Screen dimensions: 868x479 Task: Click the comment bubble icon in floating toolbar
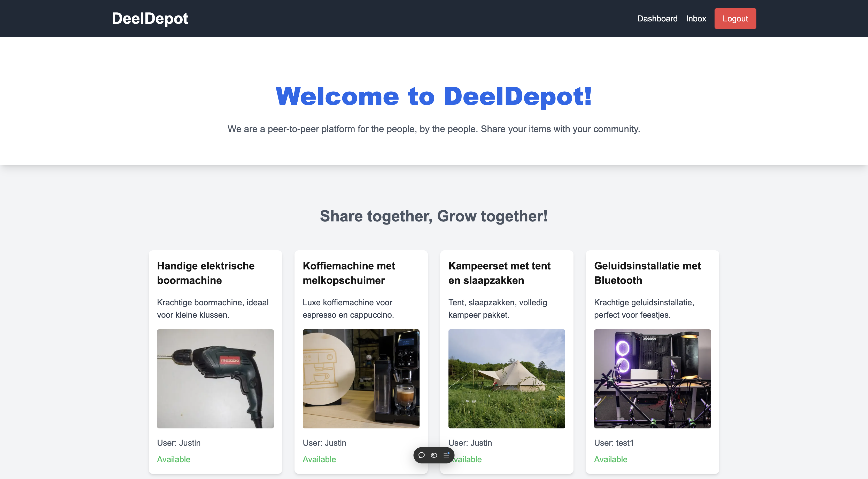(x=421, y=455)
